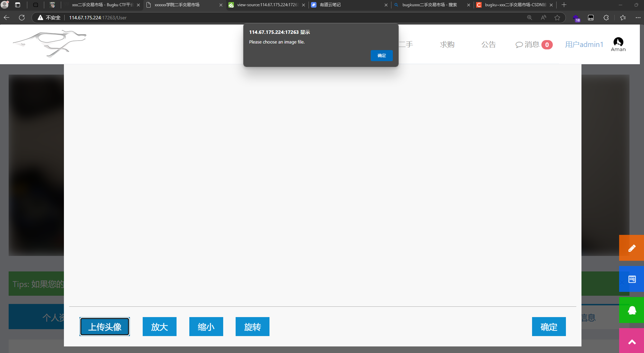
Task: Add page to favorites star icon
Action: pos(557,18)
